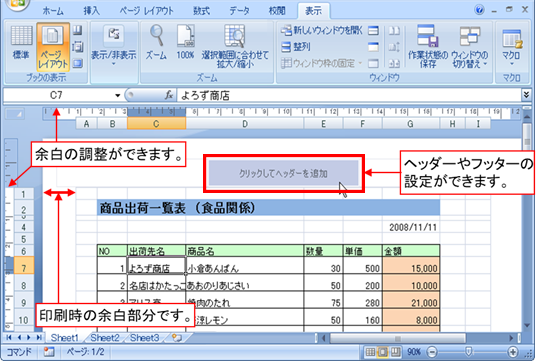The height and width of the screenshot is (361, 544).
Task: Open 新しいウィンドウを開く
Action: [322, 31]
